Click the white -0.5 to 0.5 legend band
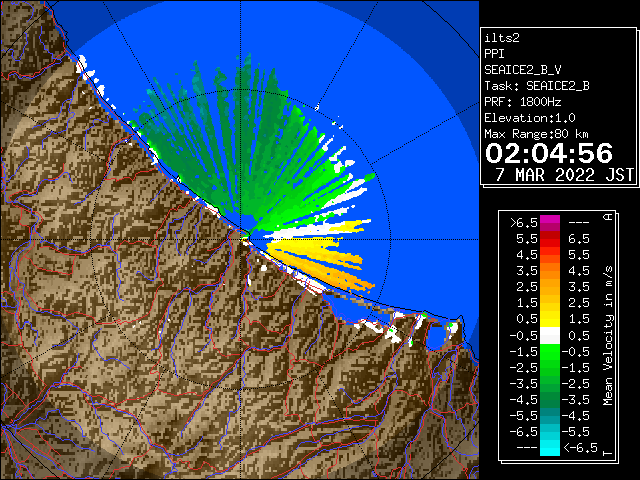Screen dimensions: 640x480 point(550,336)
